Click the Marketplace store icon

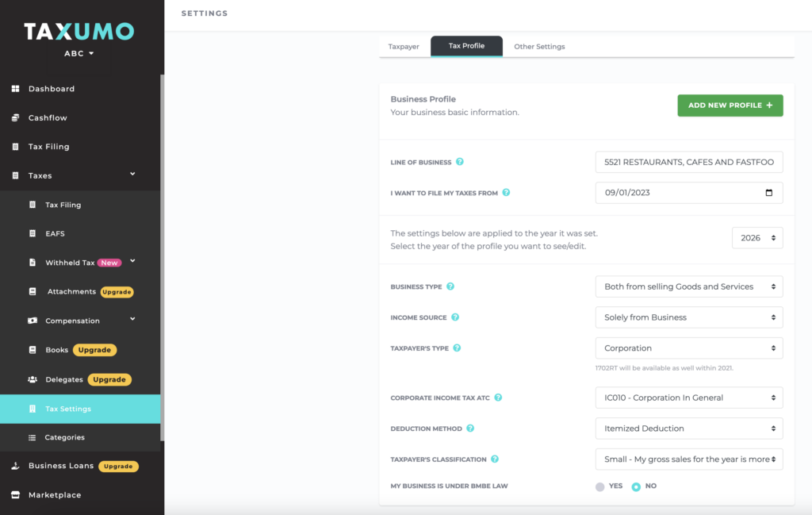click(15, 495)
